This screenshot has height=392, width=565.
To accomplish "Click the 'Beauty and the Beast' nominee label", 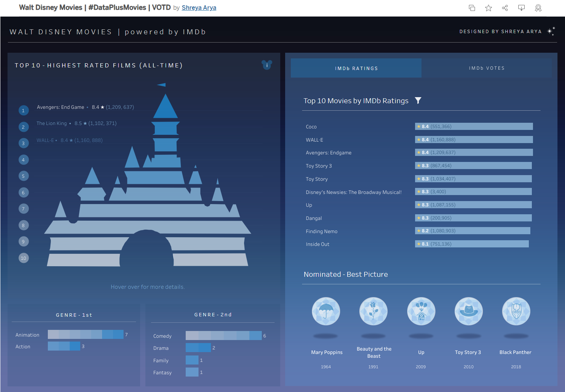I will point(374,352).
